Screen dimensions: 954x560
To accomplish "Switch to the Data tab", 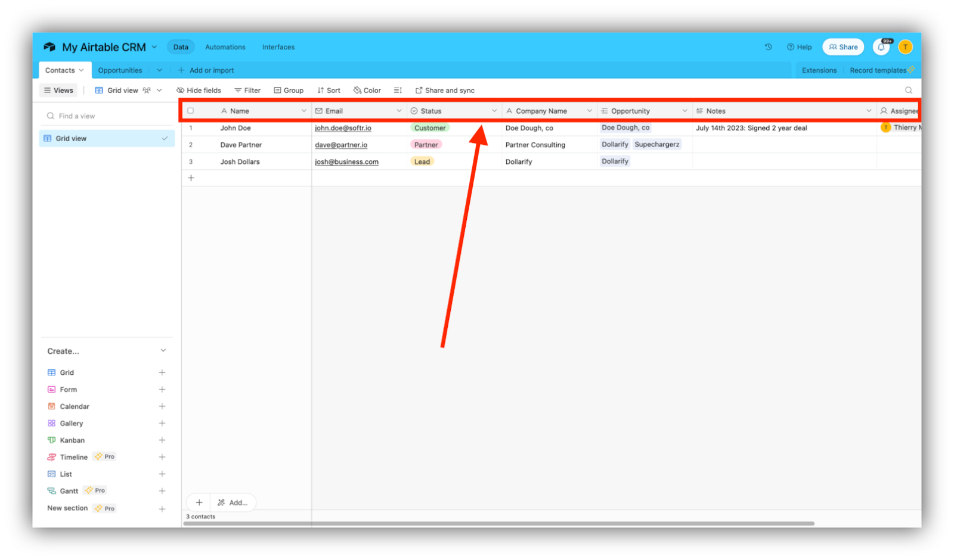I will point(181,47).
